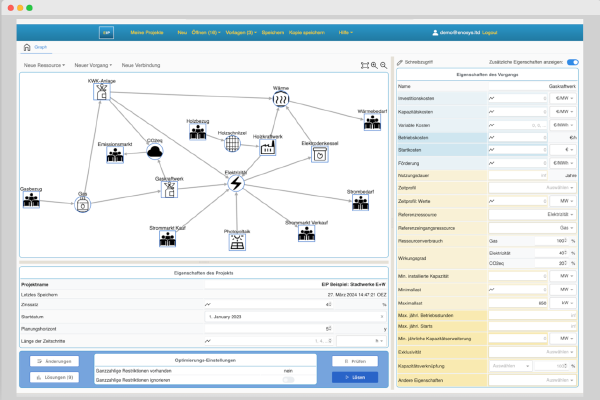Select the KWK-Anlage node icon
This screenshot has height=400, width=600.
coord(102,92)
